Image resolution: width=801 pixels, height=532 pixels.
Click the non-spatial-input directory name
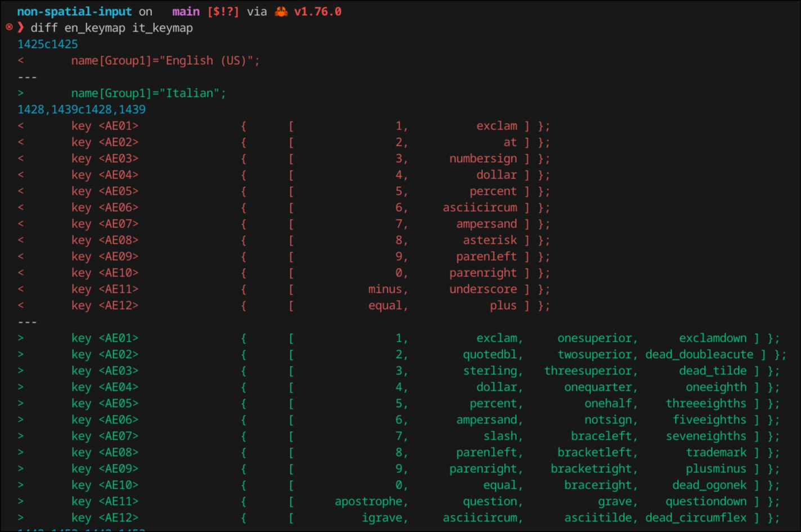click(74, 11)
